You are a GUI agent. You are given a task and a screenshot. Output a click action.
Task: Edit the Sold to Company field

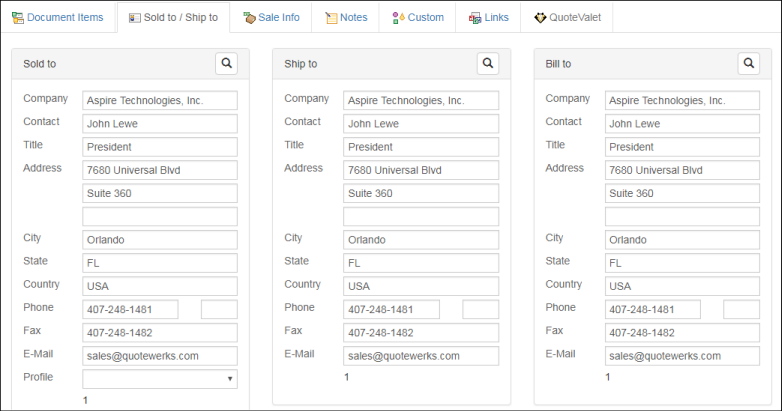pos(160,100)
